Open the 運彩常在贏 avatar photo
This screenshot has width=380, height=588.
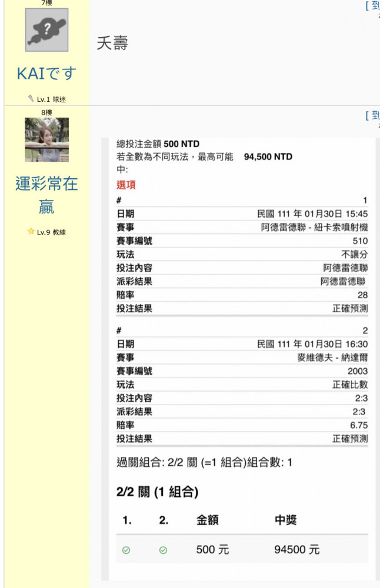pos(46,139)
